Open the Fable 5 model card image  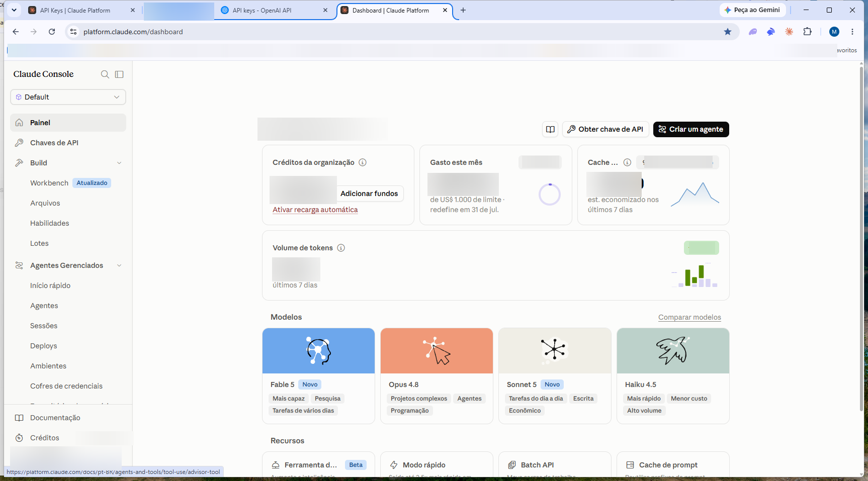pos(318,351)
